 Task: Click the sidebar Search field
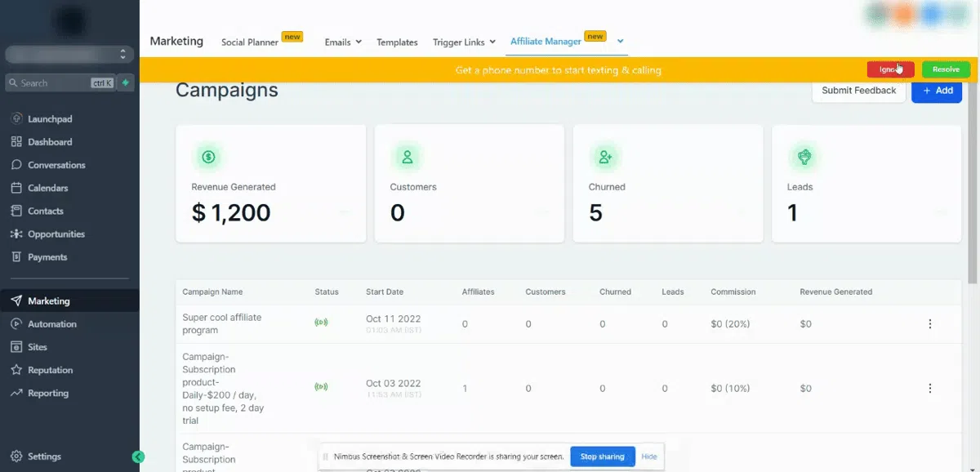pyautogui.click(x=61, y=82)
